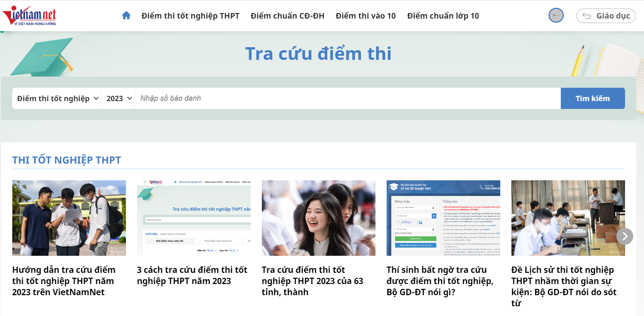This screenshot has height=316, width=644.
Task: Open article about 63 tỉnh, thành
Action: 312,281
